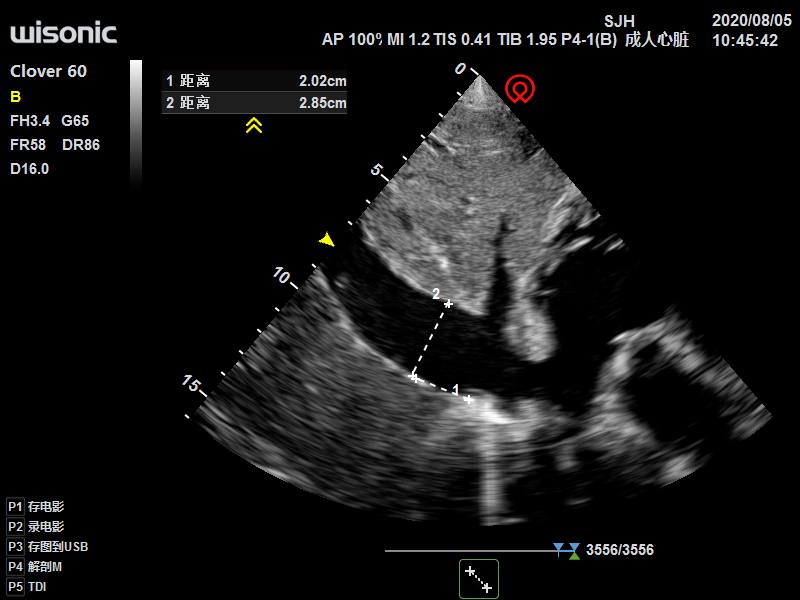Click caliper 1 right endpoint cross
Screen dimensions: 800x600
click(469, 399)
